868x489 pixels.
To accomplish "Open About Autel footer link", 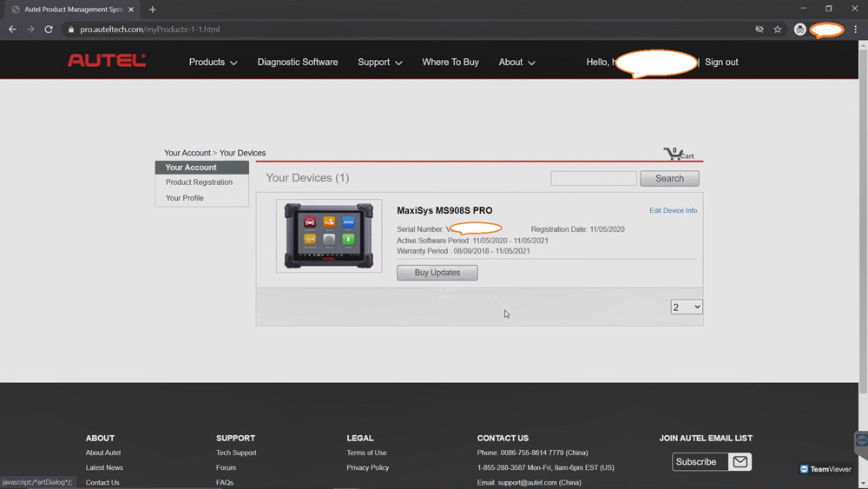I will pos(103,453).
